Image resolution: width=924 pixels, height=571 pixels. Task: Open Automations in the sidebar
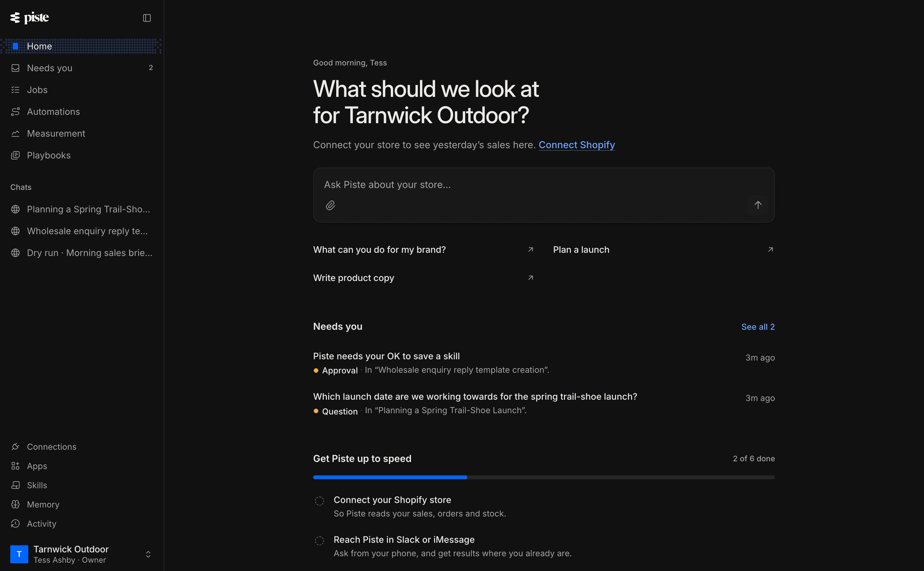pos(82,112)
